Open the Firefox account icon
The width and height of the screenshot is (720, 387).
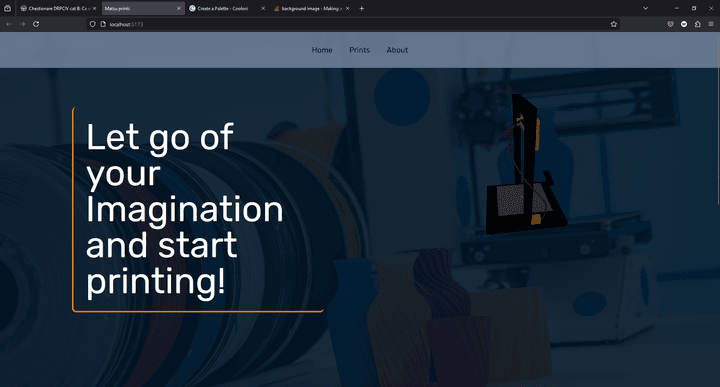[x=684, y=24]
